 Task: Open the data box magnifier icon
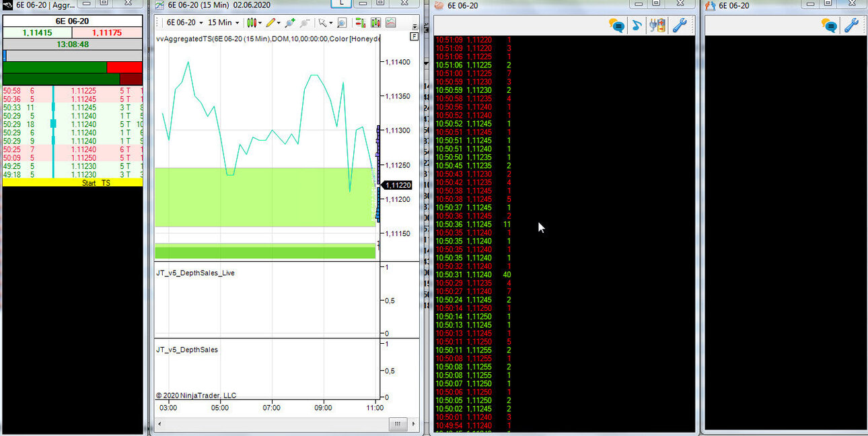[x=342, y=22]
